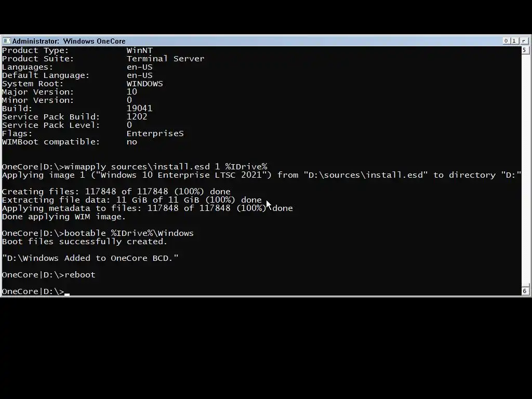Click the 'WINDOWS' system root value
Screen dimensions: 532x399
click(144, 84)
